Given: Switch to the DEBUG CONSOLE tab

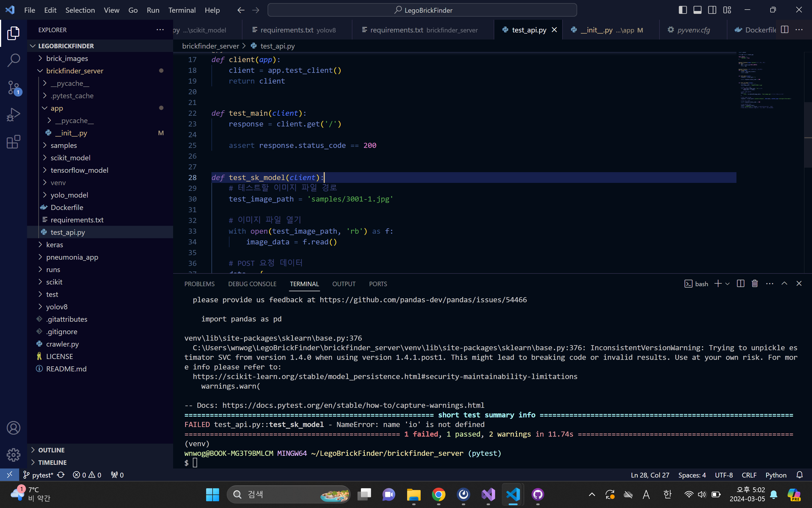Looking at the screenshot, I should (252, 284).
